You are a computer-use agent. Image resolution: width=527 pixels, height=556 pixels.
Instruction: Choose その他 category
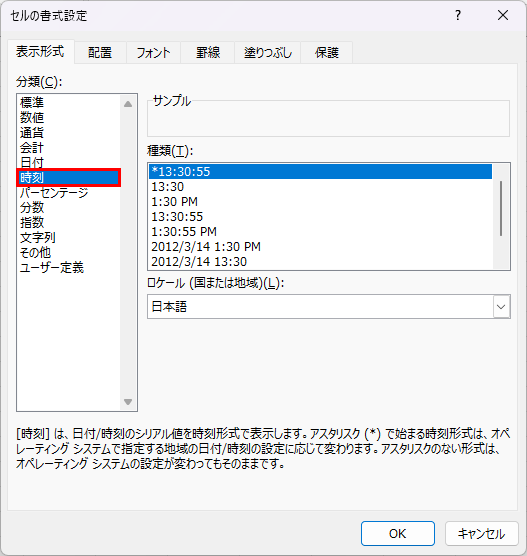(x=69, y=252)
